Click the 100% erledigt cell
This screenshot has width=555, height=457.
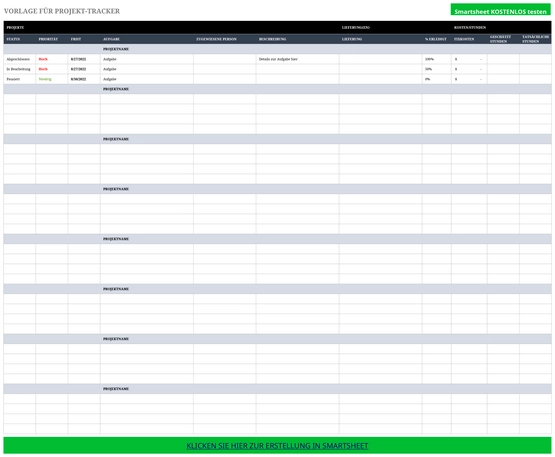437,59
